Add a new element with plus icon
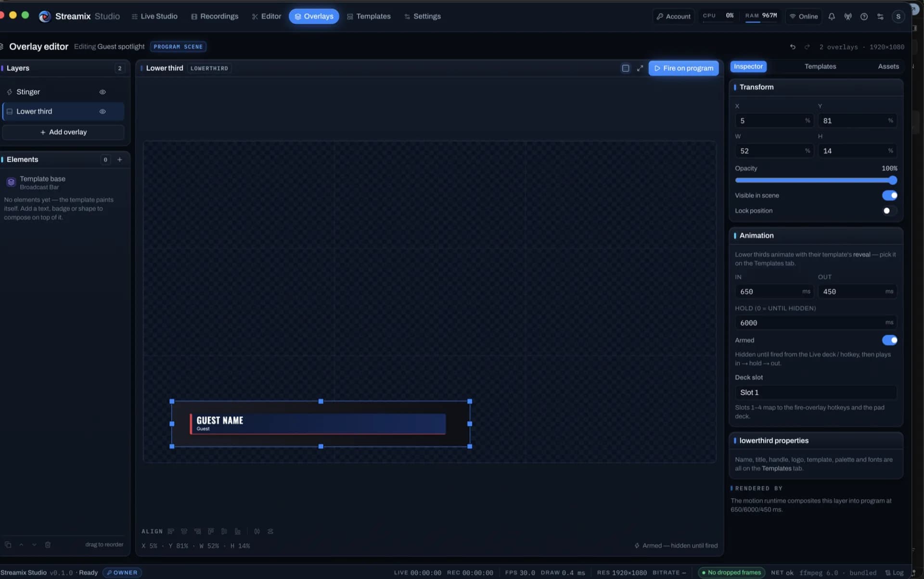The width and height of the screenshot is (924, 579). click(120, 160)
